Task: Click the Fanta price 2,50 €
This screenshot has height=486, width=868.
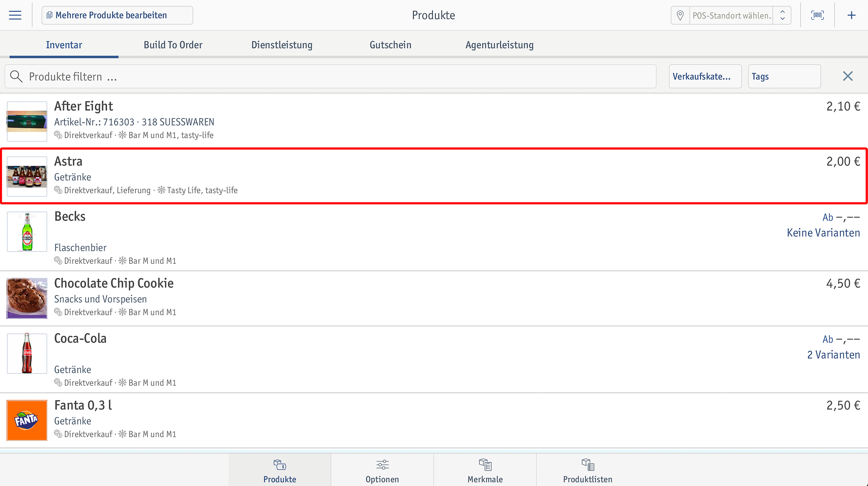Action: tap(843, 405)
